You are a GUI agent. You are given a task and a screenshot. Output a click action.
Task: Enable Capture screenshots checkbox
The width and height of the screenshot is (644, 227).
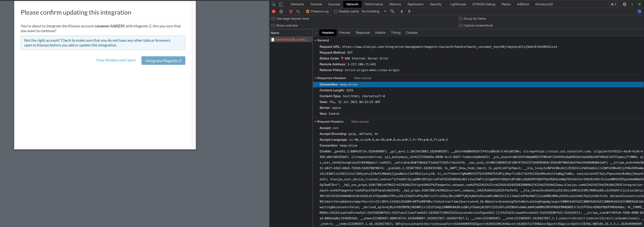click(x=460, y=25)
